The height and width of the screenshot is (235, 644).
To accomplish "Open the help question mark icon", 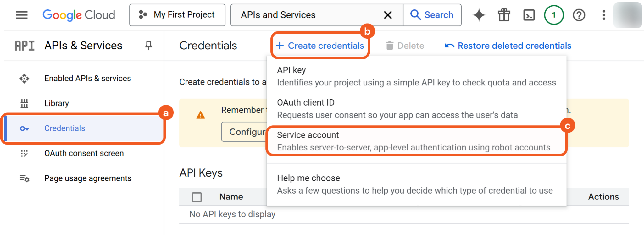I will (x=579, y=15).
